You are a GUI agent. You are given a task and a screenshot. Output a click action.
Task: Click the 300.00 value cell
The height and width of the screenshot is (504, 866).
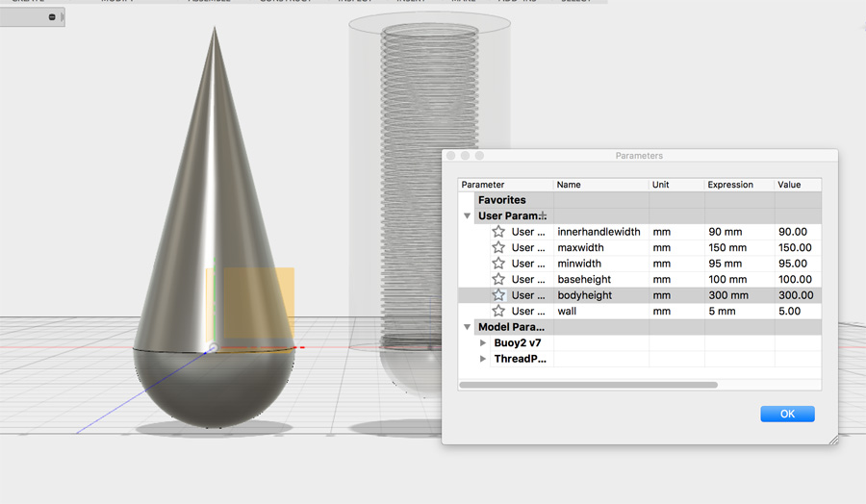pyautogui.click(x=798, y=295)
